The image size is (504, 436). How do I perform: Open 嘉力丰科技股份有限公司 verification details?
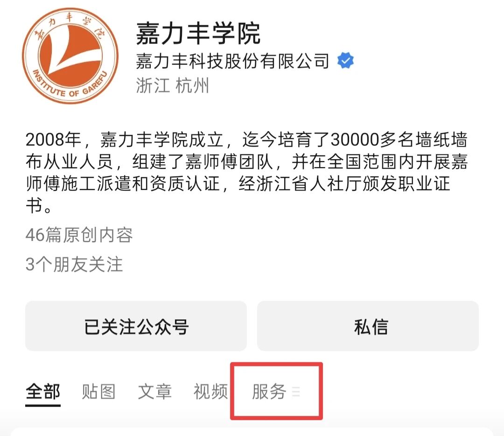[x=233, y=61]
